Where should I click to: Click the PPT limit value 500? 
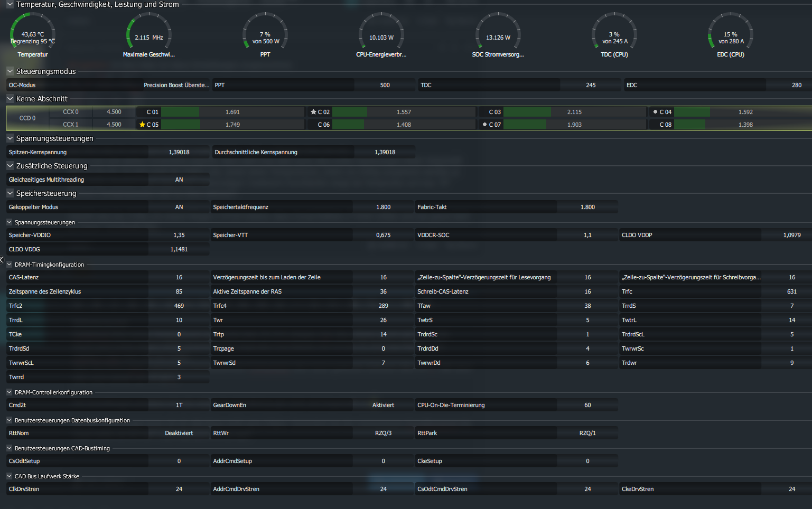pyautogui.click(x=385, y=85)
